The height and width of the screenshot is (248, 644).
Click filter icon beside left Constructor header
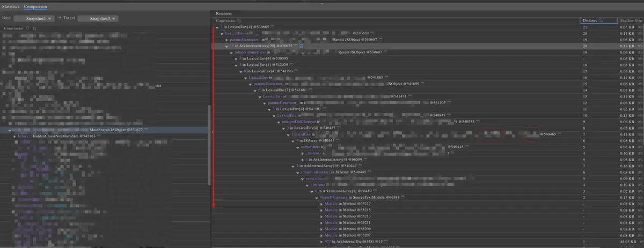click(27, 28)
